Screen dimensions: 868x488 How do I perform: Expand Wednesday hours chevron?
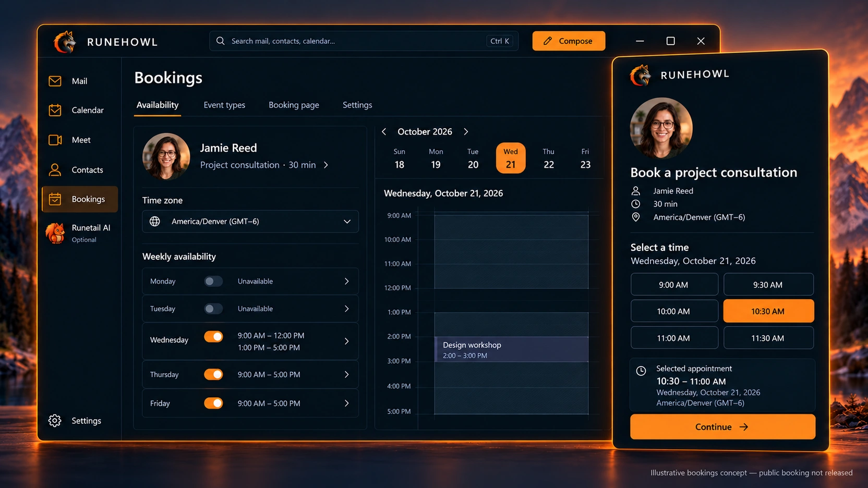tap(347, 341)
